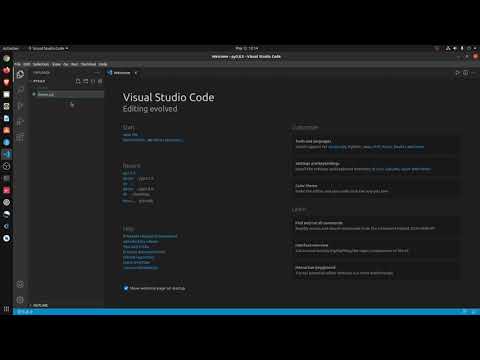Open Explorer views and more actions menu
Image resolution: width=480 pixels, height=360 pixels.
pos(97,72)
